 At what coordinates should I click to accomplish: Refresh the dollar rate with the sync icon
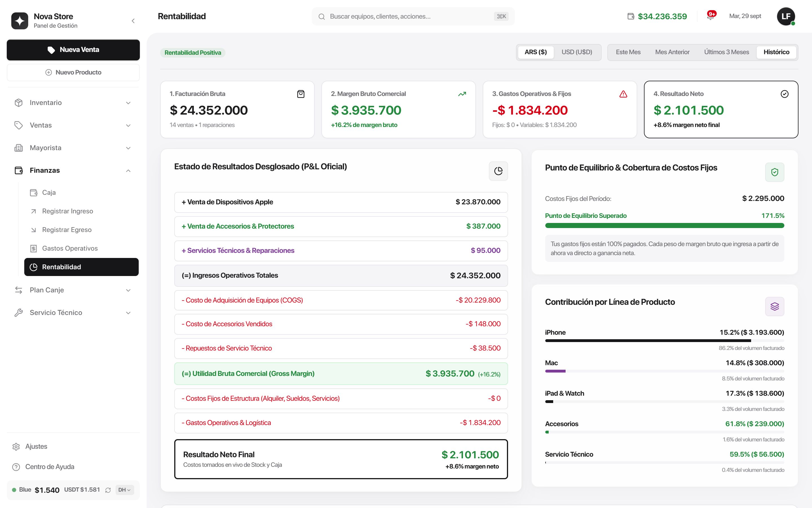coord(108,490)
